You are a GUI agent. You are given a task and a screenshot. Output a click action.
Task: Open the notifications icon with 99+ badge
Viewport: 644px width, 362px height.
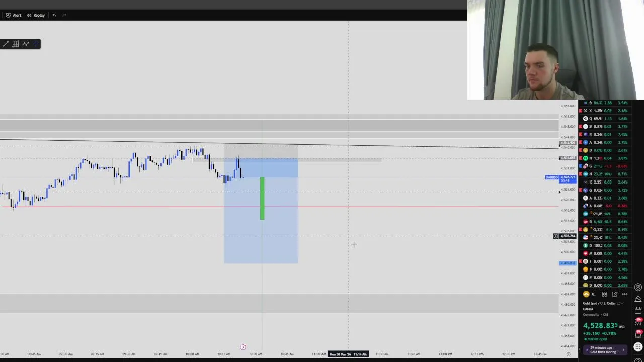click(638, 333)
